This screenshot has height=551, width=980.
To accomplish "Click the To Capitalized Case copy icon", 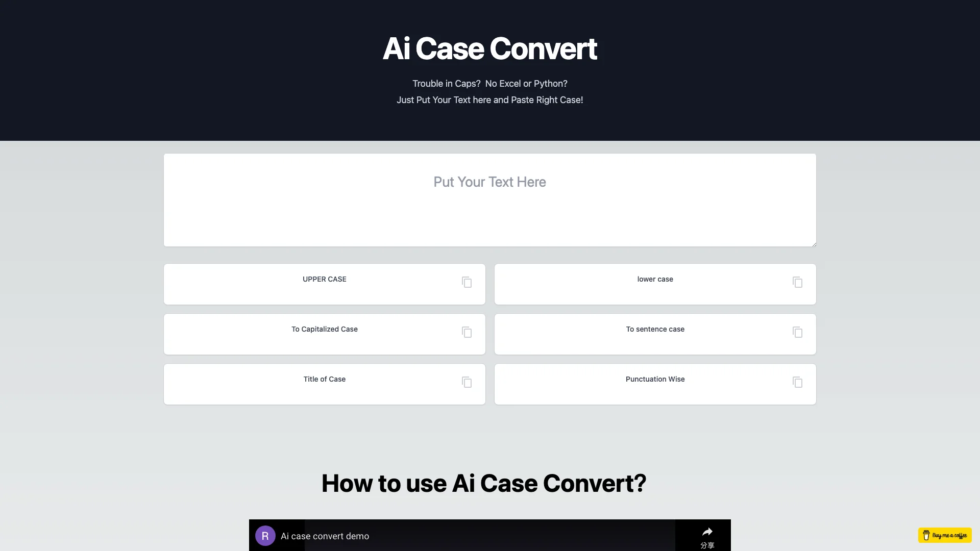I will pos(467,332).
